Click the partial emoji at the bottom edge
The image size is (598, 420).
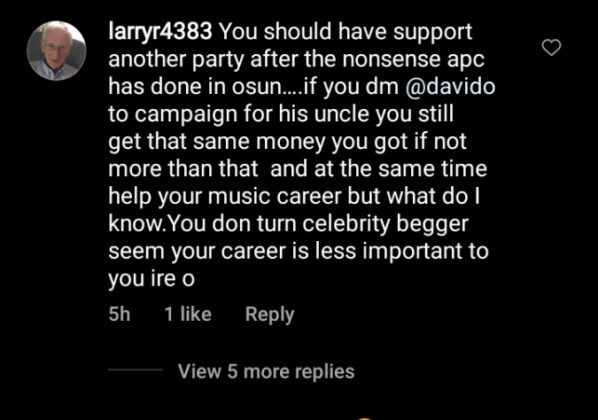tap(365, 418)
